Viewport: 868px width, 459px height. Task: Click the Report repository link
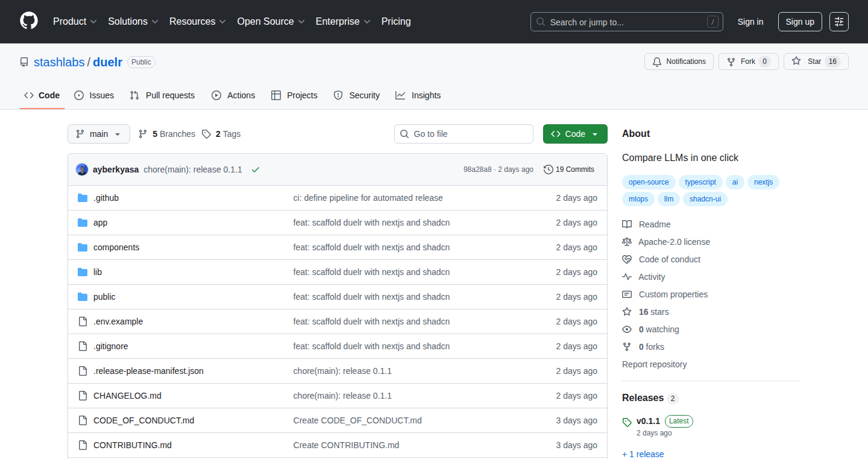(654, 364)
